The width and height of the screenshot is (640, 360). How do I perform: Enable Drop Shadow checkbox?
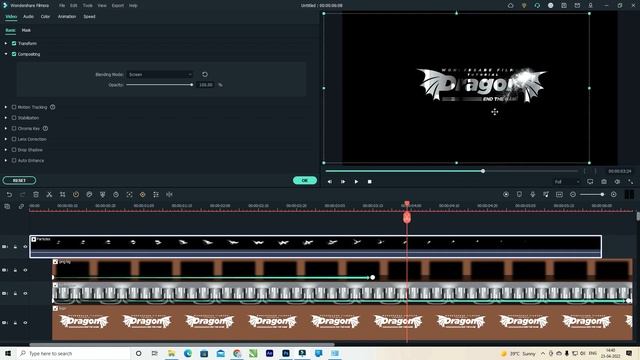(14, 150)
